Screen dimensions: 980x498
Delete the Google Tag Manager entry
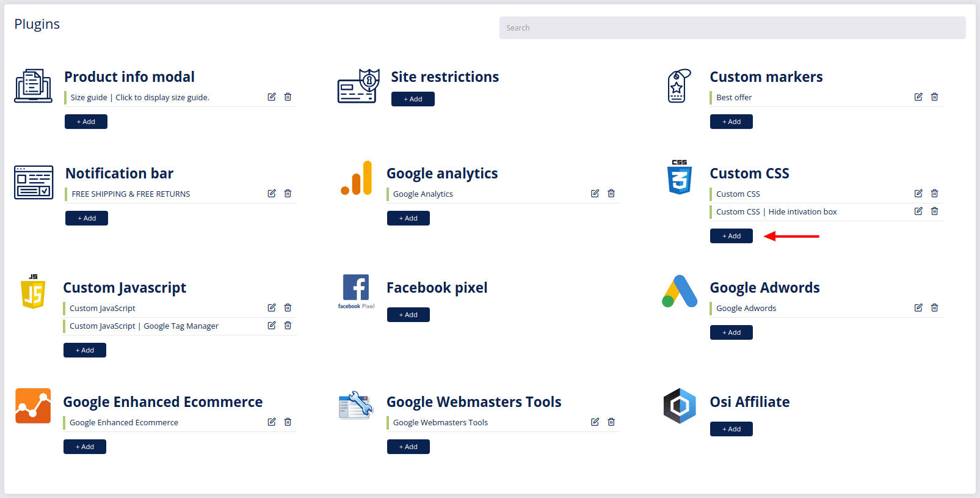[x=288, y=325]
